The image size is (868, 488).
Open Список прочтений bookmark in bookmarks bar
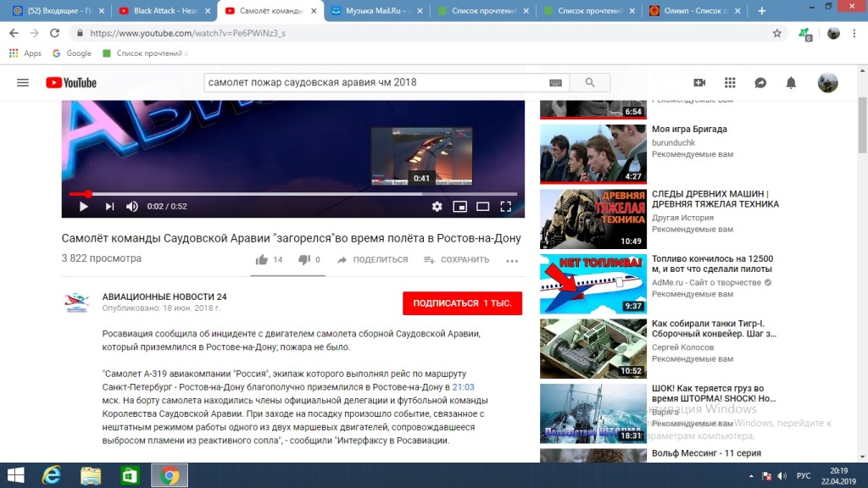[x=145, y=53]
